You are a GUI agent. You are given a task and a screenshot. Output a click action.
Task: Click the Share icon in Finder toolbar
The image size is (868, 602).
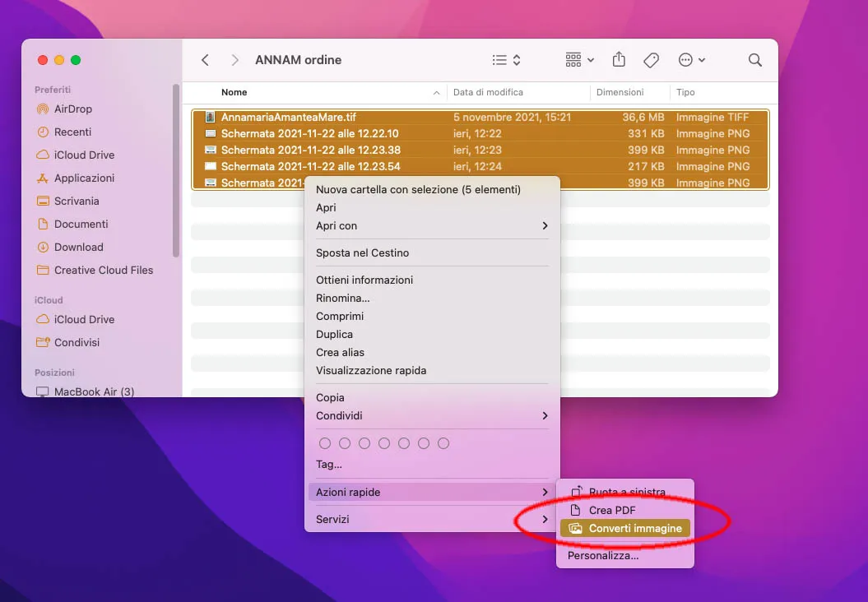[x=619, y=60]
